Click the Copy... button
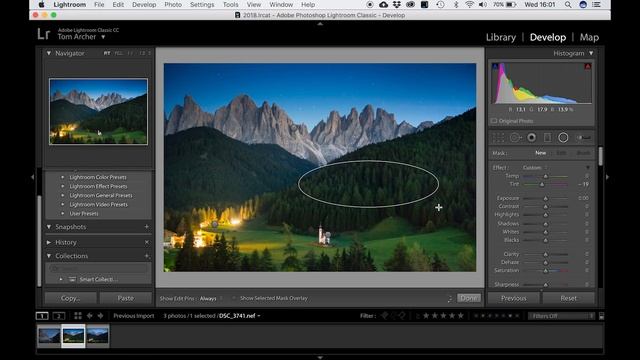 [71, 298]
